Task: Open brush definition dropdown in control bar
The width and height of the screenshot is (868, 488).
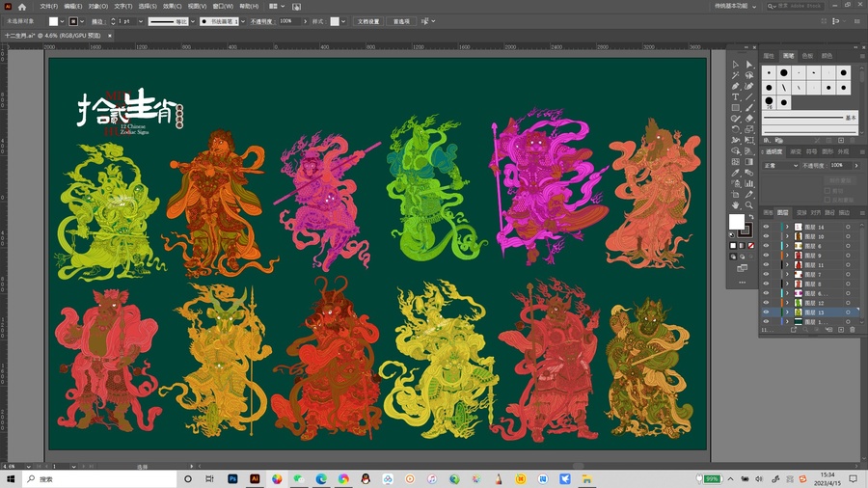Action: (x=242, y=21)
